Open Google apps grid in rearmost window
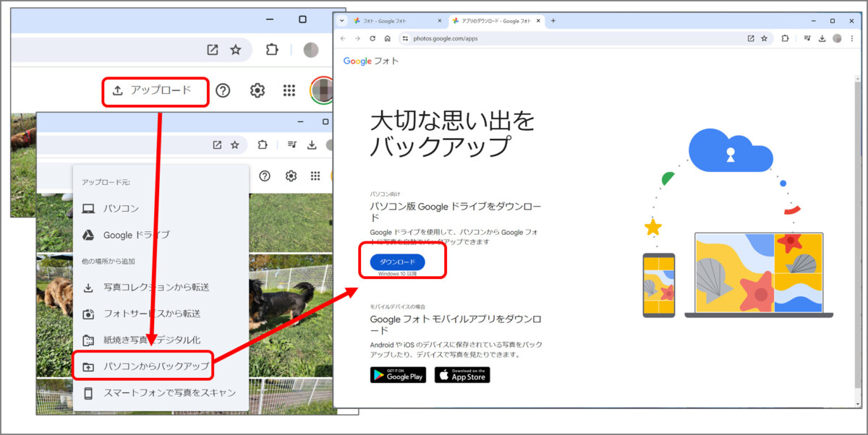Viewport: 868px width, 435px height. [289, 90]
